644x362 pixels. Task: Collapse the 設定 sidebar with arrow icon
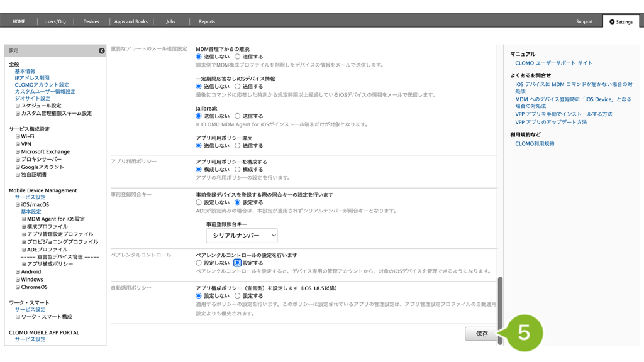tap(101, 50)
